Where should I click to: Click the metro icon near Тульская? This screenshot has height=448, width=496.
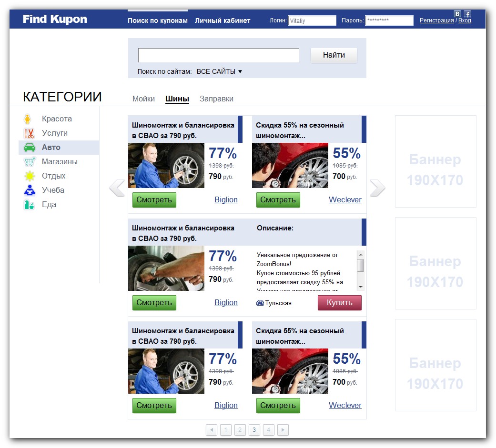click(260, 303)
